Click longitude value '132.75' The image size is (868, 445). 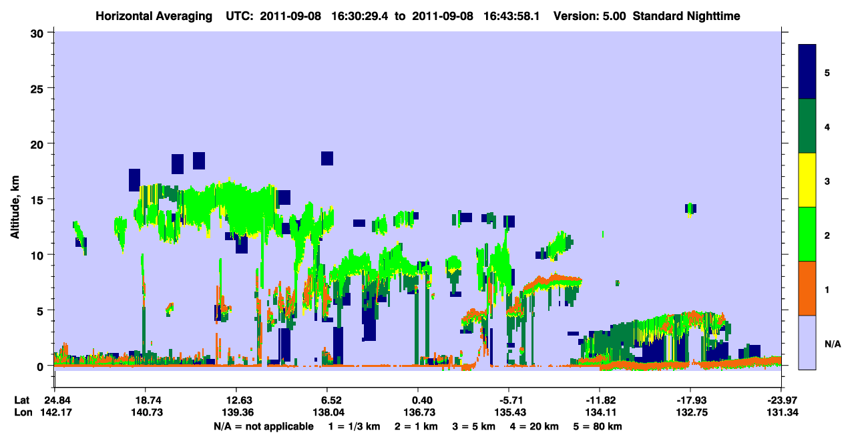tap(690, 412)
